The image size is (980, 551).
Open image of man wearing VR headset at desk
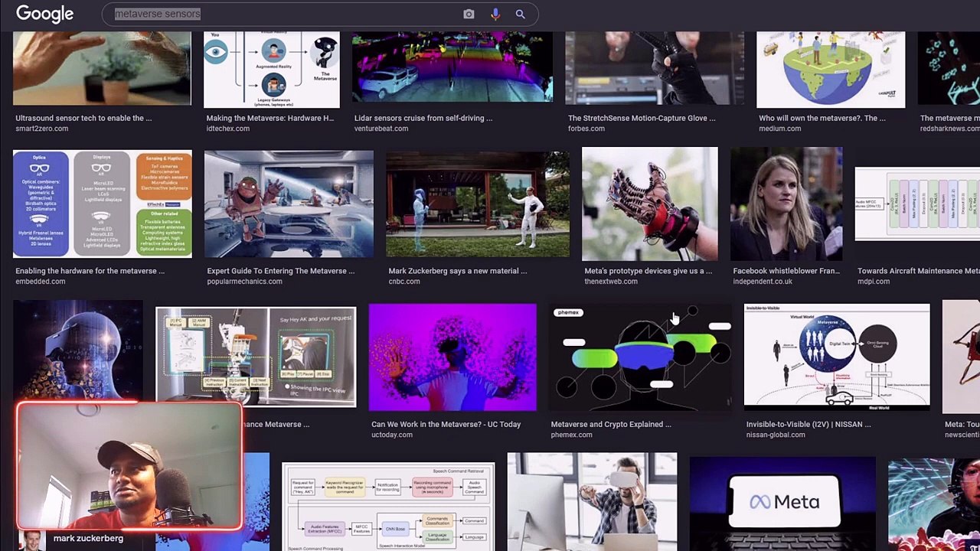tap(592, 502)
